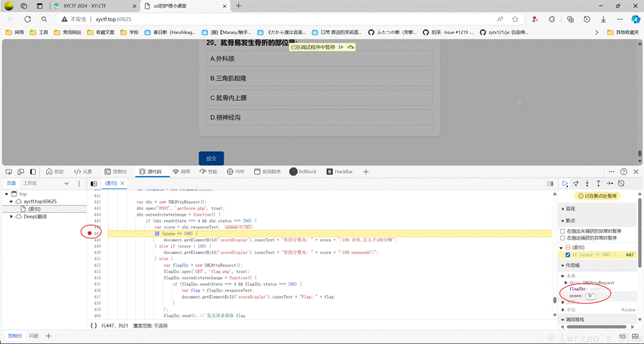Resume from the paused overlay play icon
Viewport: 644px width, 344px height.
(x=341, y=48)
